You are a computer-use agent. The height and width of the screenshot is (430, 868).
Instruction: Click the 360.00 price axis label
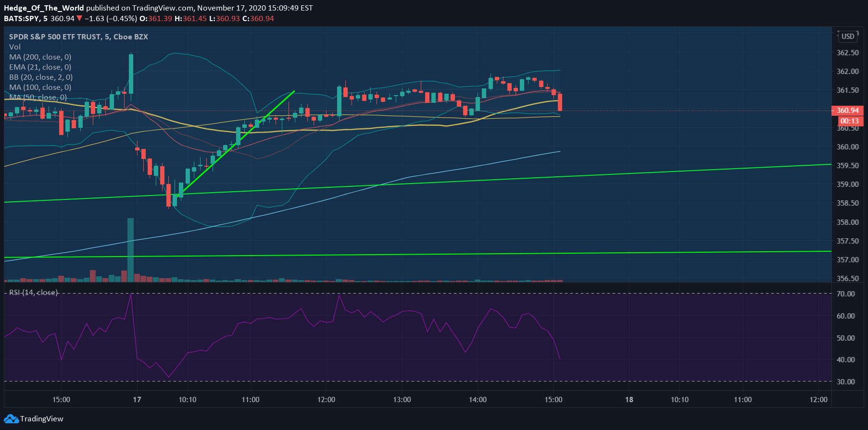(848, 147)
